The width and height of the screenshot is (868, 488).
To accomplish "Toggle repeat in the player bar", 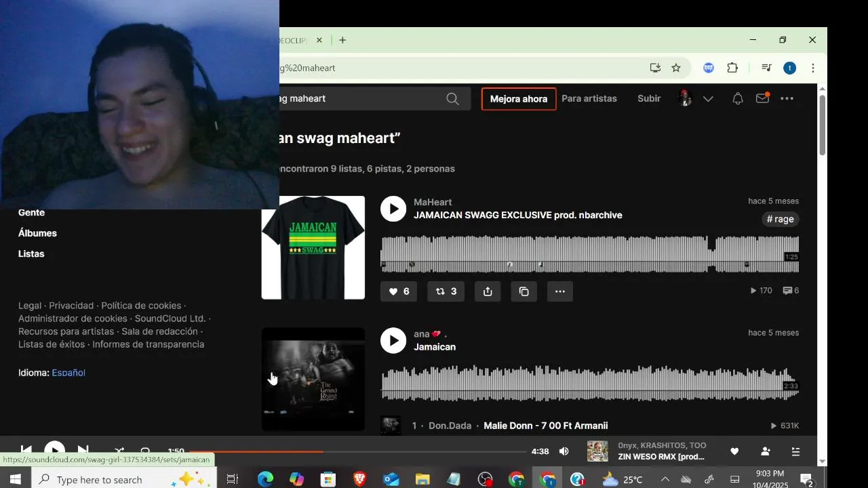I will tap(145, 451).
